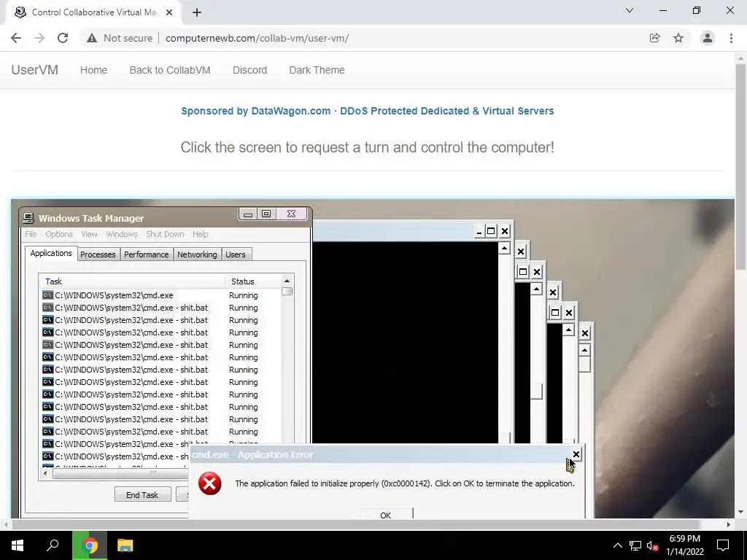The width and height of the screenshot is (747, 560).
Task: Switch to the Users tab
Action: click(236, 254)
